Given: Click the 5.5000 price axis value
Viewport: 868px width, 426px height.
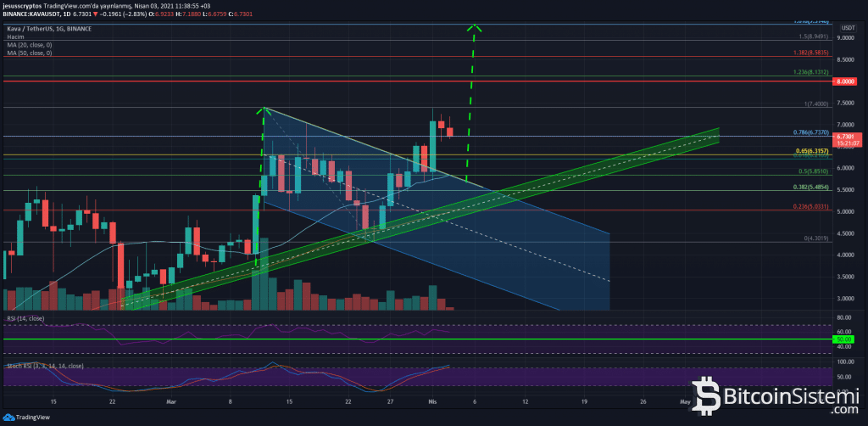Looking at the screenshot, I should 845,190.
